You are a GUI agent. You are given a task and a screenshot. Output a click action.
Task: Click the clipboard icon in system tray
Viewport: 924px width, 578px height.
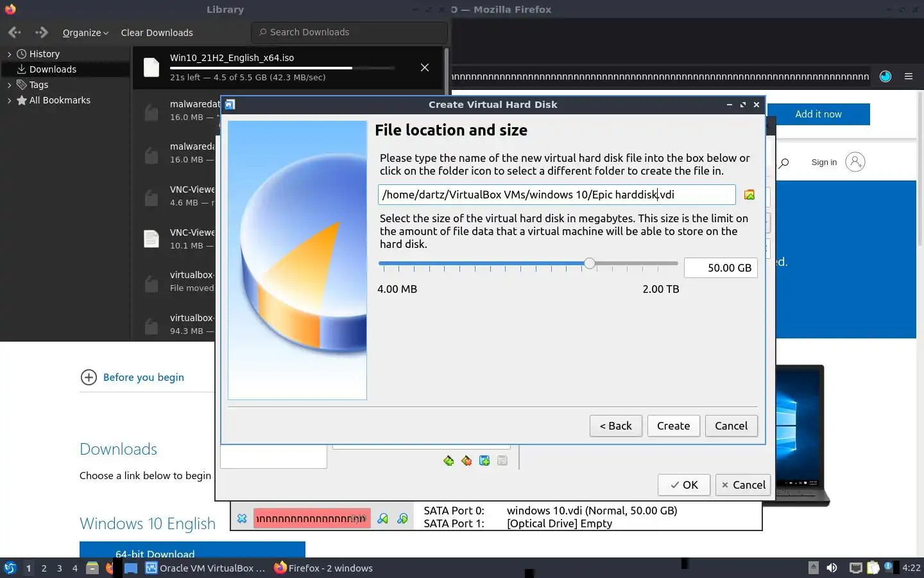pos(873,568)
